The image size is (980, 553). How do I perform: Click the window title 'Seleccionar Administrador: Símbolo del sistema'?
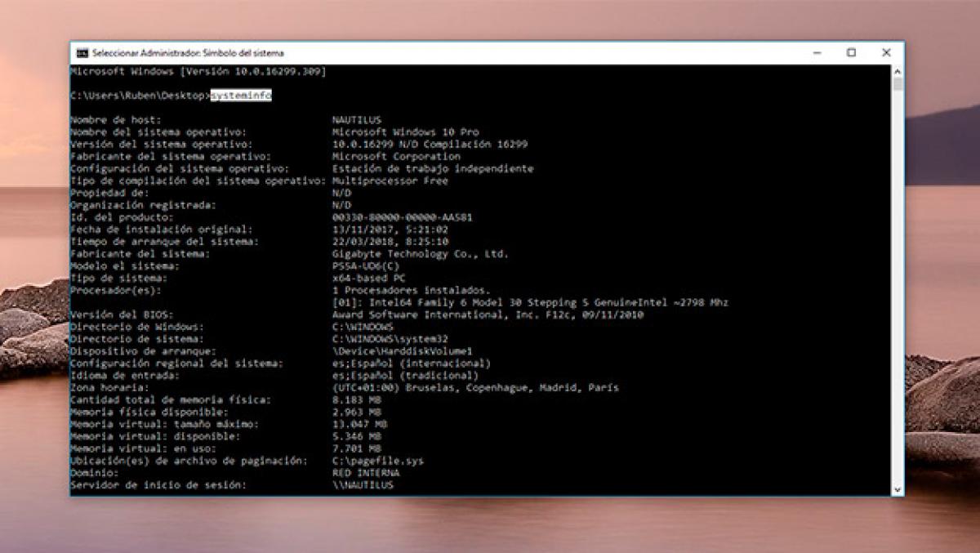pos(188,53)
